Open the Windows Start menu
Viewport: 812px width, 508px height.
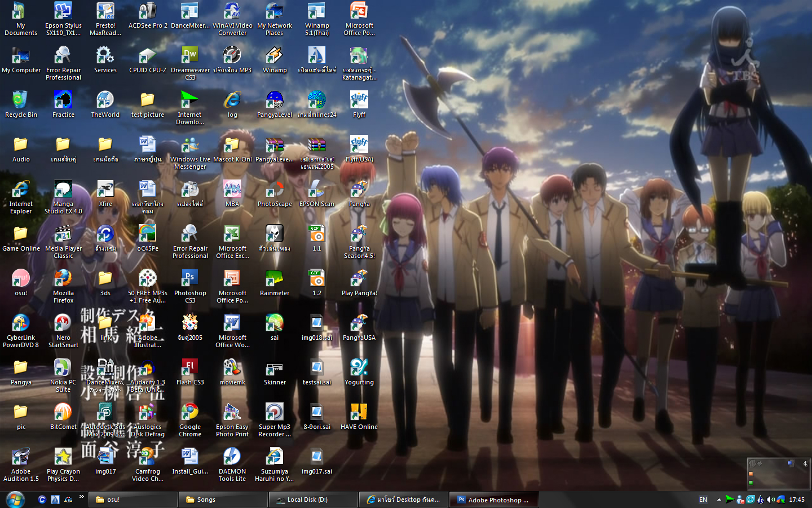coord(15,500)
